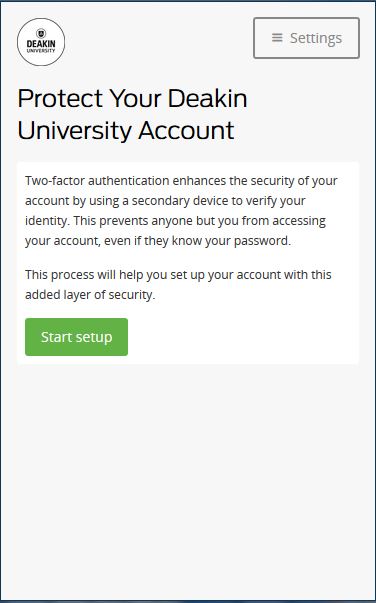Click the word "Account" in the heading
376x603 pixels.
[x=186, y=130]
